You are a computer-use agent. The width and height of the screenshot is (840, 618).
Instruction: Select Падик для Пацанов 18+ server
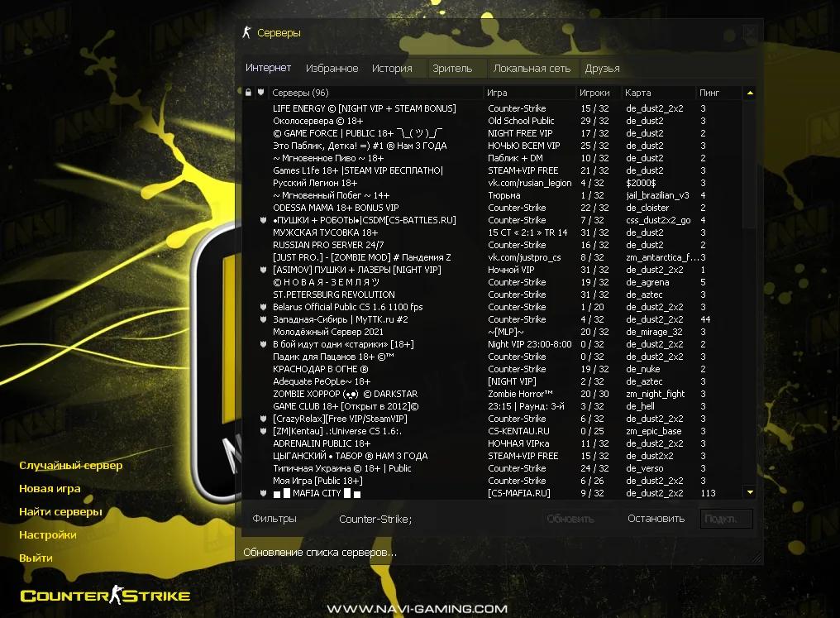click(492, 357)
